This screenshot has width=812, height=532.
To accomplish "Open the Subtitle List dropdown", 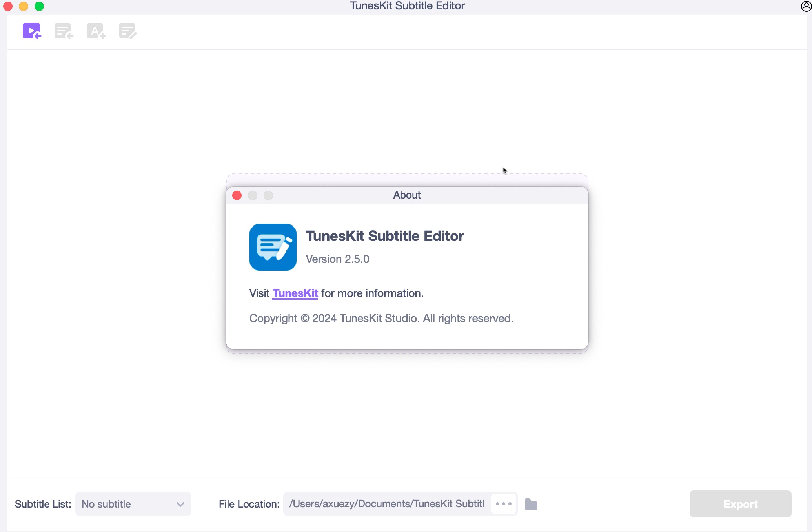I will (x=133, y=504).
